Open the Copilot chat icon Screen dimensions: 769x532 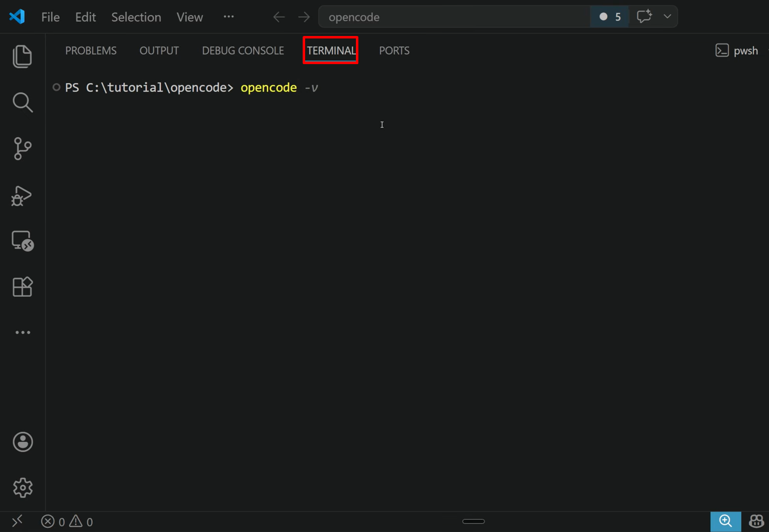tap(644, 17)
